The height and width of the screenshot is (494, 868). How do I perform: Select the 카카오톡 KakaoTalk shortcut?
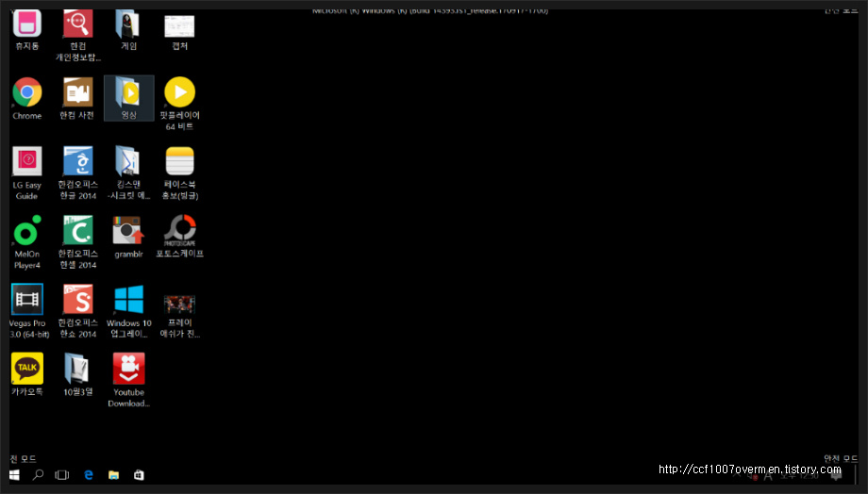[x=27, y=369]
